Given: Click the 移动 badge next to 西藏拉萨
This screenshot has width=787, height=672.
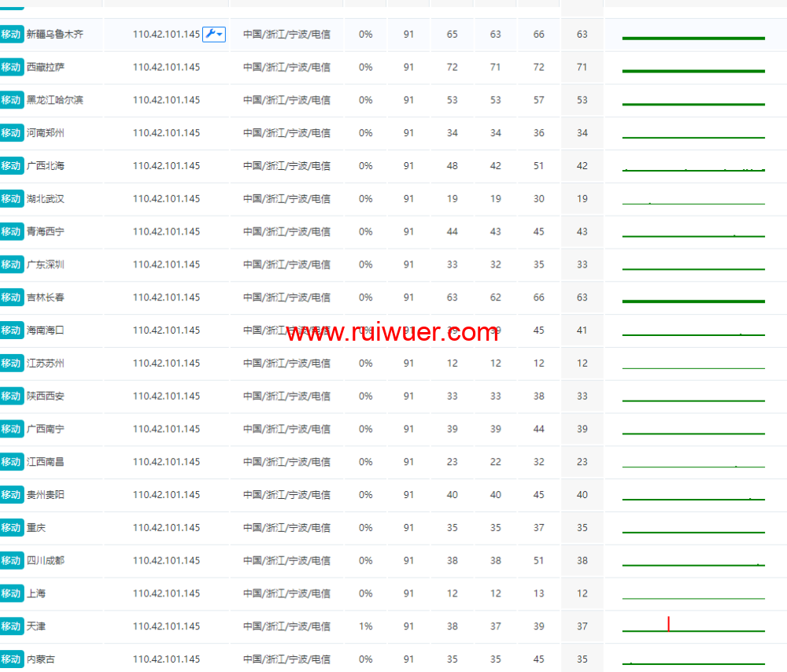Looking at the screenshot, I should 11,68.
